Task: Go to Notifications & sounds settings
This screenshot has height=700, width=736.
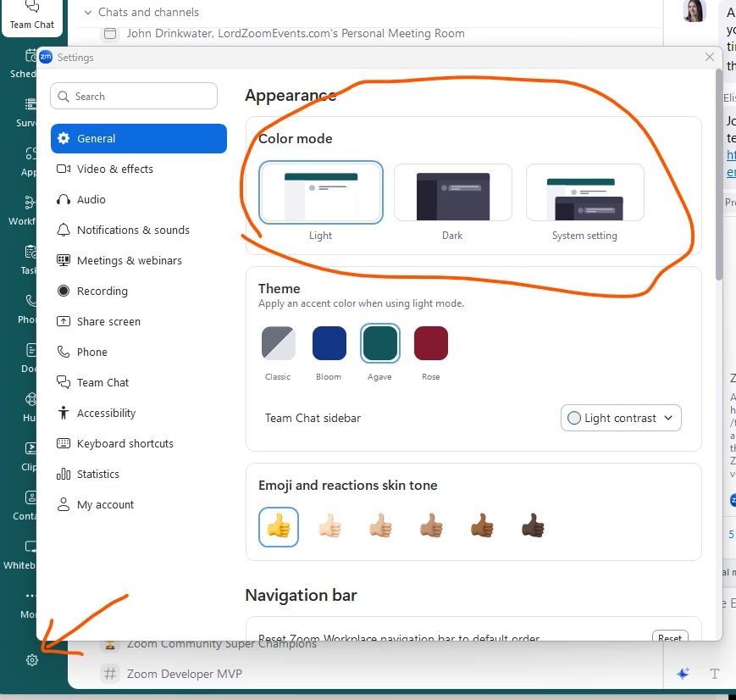Action: click(x=138, y=231)
